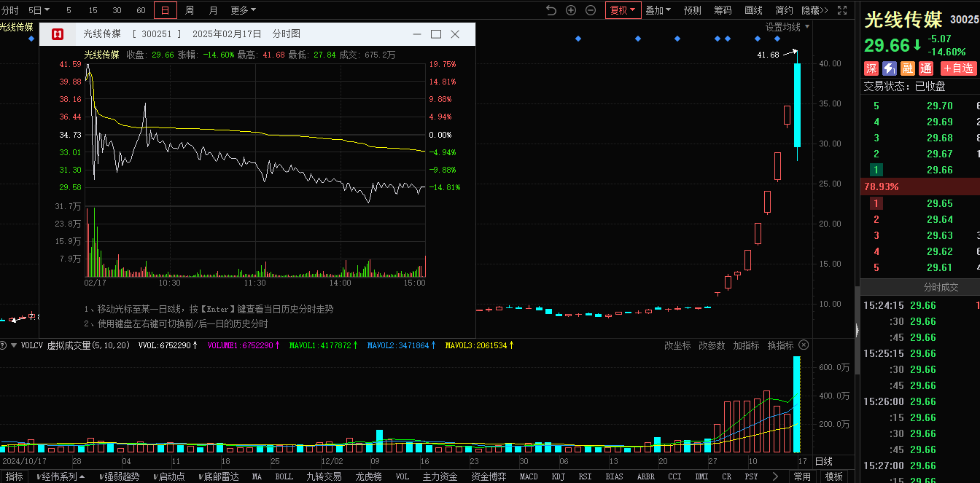980x483 pixels.
Task: Click the blue lightning bolt icon
Action: pos(889,68)
